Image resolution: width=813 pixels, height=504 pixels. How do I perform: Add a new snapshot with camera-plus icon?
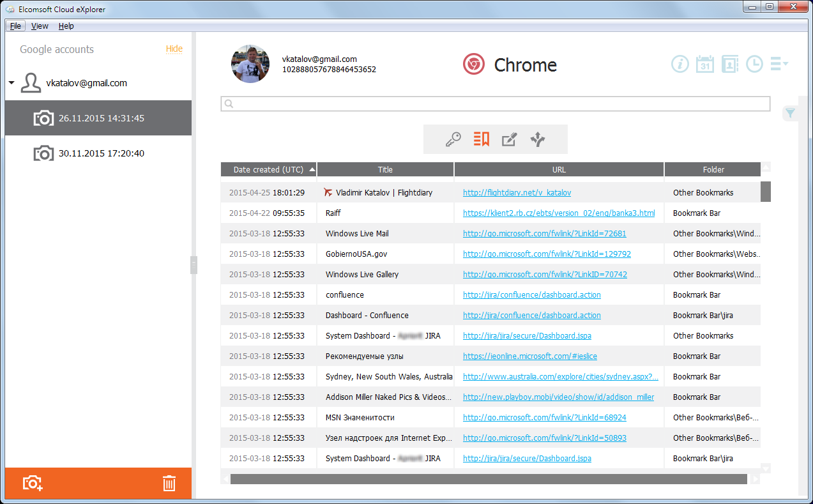pos(33,483)
